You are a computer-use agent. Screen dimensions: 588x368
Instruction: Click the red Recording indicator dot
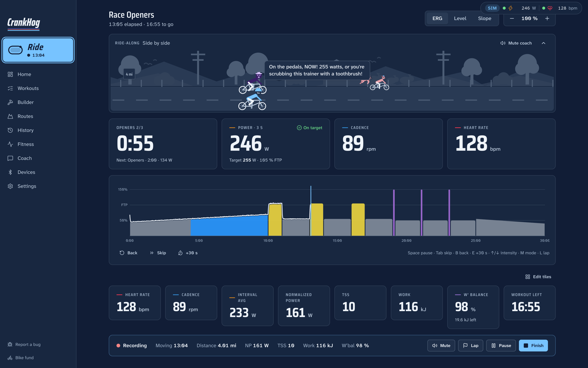pyautogui.click(x=118, y=346)
